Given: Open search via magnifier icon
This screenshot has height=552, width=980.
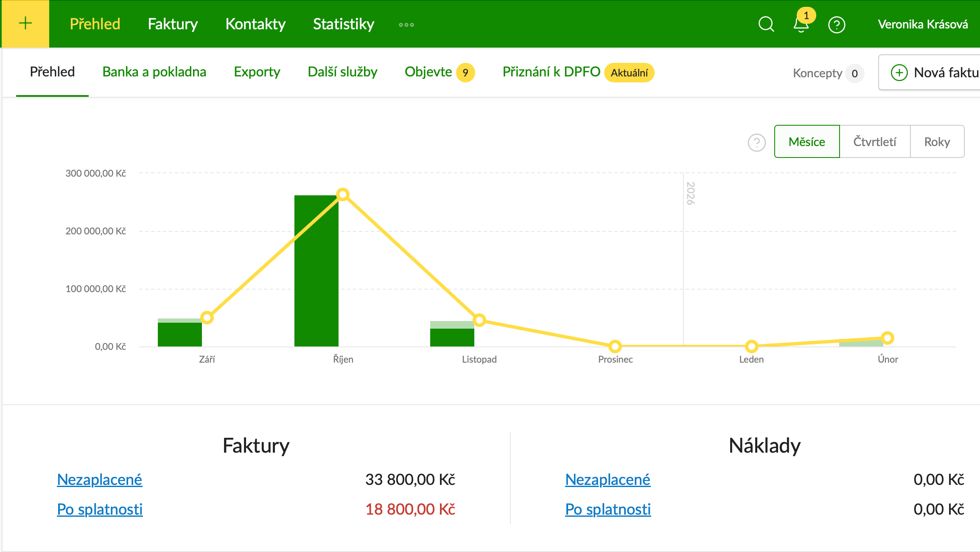Looking at the screenshot, I should coord(766,24).
